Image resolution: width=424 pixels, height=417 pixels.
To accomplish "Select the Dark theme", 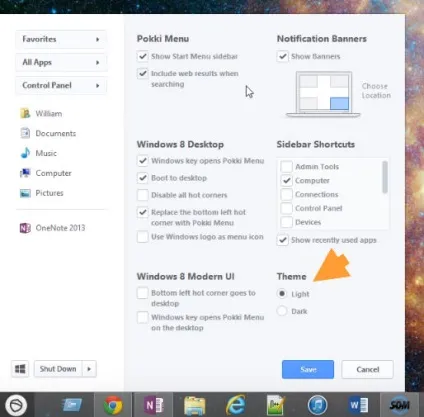I will [x=282, y=311].
